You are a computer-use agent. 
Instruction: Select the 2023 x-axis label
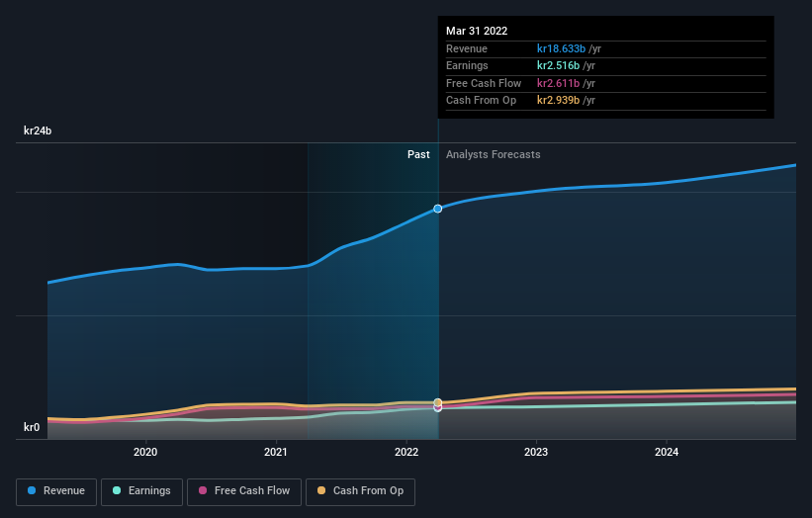pyautogui.click(x=536, y=452)
